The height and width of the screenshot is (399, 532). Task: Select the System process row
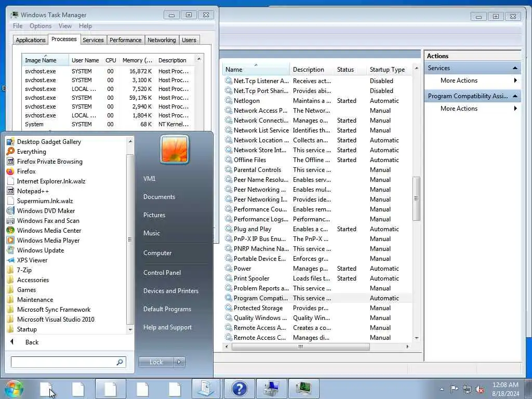click(108, 124)
